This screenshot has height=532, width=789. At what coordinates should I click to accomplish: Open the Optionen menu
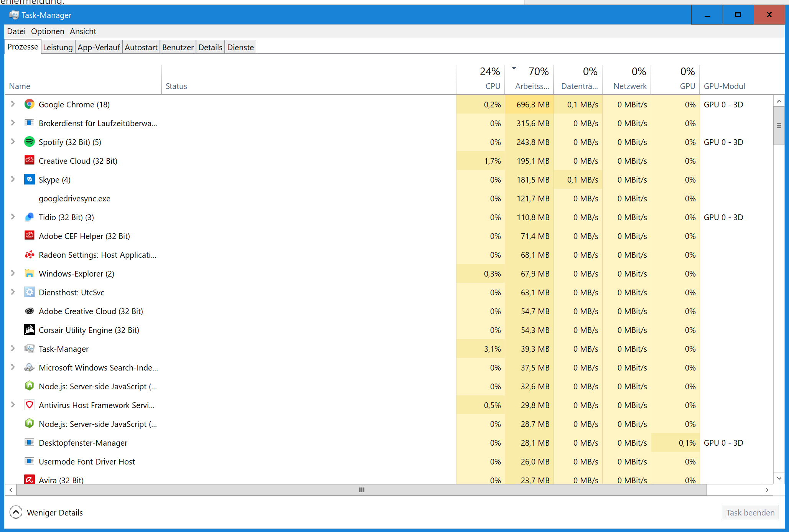tap(48, 31)
